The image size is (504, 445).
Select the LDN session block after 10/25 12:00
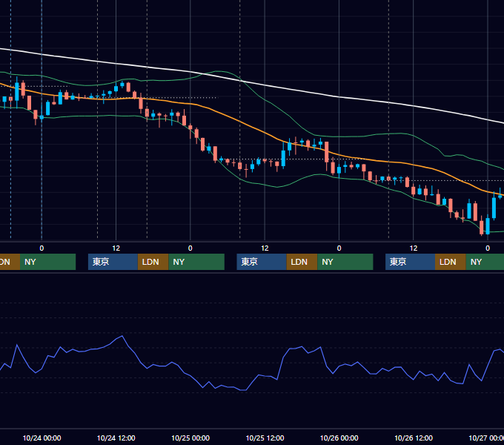coord(302,262)
